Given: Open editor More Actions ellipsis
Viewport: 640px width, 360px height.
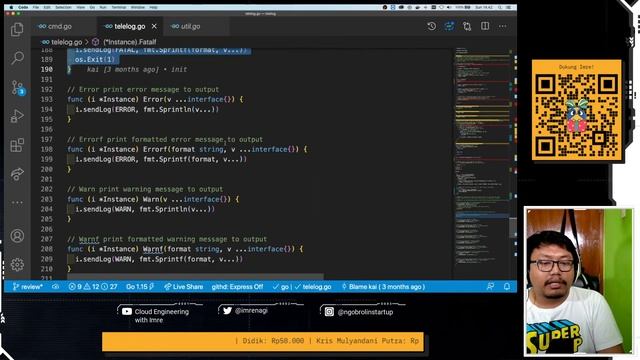Looking at the screenshot, I should tap(502, 26).
